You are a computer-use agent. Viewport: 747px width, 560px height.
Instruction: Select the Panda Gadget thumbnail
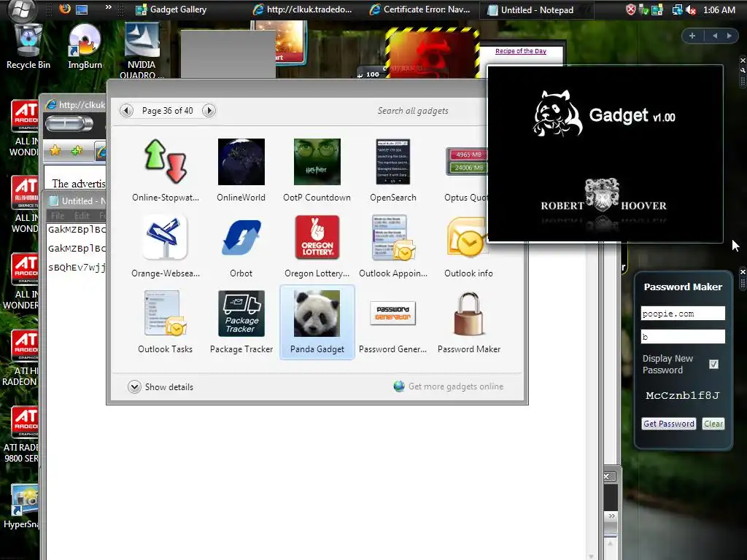tap(317, 314)
